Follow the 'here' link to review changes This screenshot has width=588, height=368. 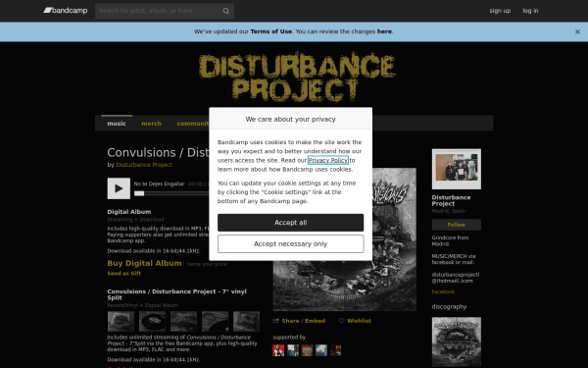pyautogui.click(x=384, y=31)
